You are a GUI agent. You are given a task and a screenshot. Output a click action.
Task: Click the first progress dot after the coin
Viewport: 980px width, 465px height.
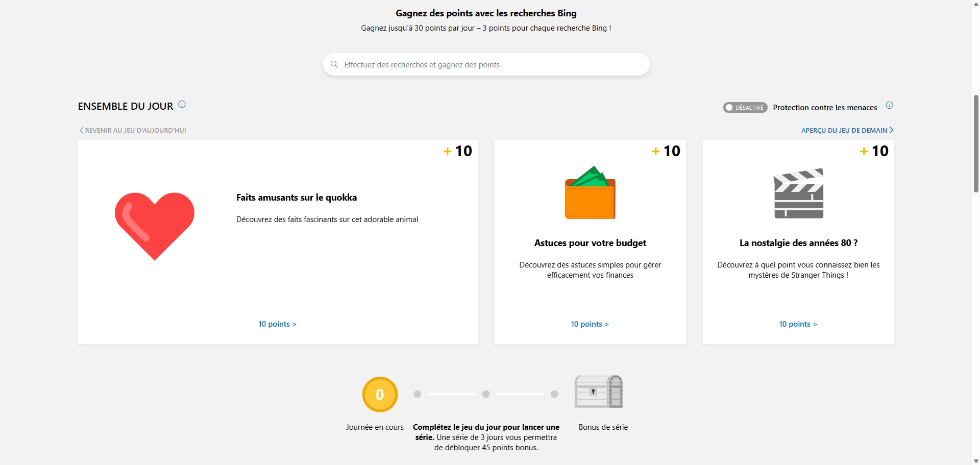pos(418,394)
